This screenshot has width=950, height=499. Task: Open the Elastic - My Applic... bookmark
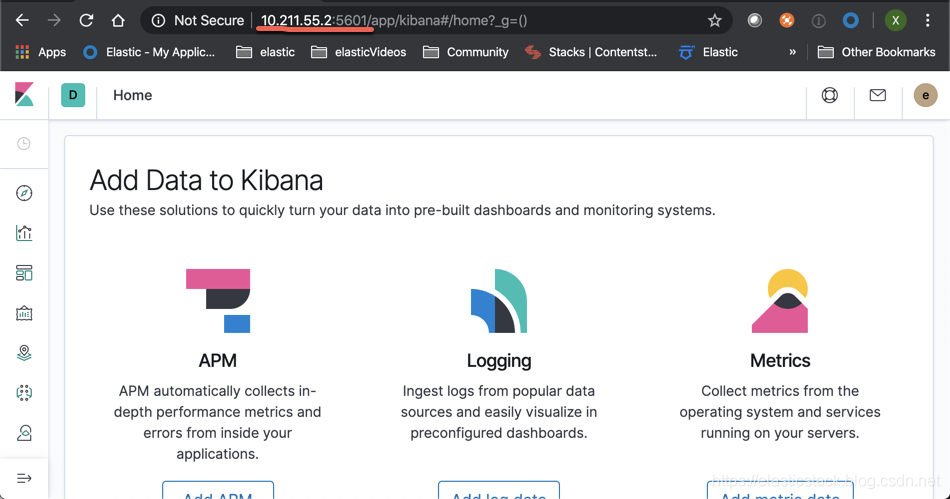(149, 52)
